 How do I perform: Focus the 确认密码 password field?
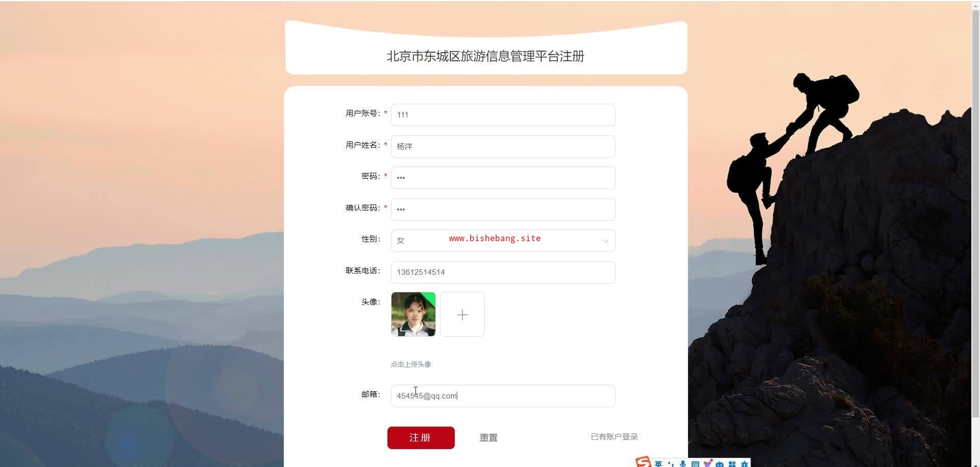click(503, 209)
